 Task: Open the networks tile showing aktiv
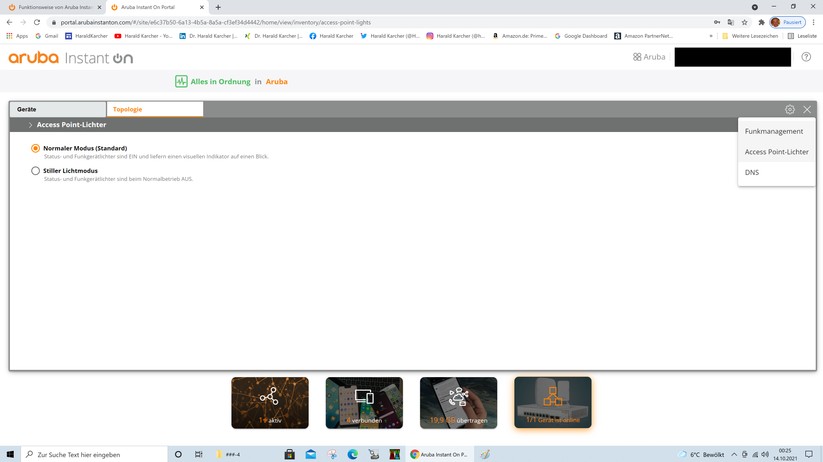(270, 402)
